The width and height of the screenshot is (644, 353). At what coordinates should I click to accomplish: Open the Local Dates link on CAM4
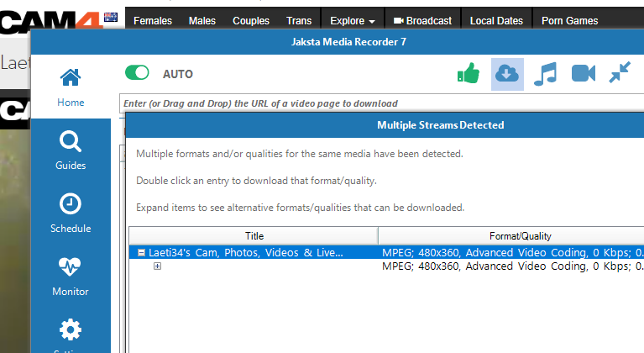pyautogui.click(x=496, y=20)
